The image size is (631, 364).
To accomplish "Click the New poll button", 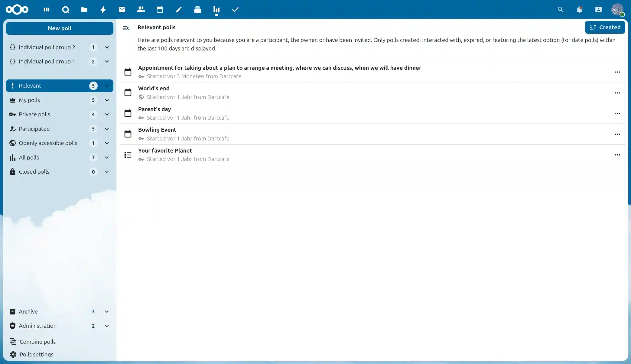I will (60, 28).
